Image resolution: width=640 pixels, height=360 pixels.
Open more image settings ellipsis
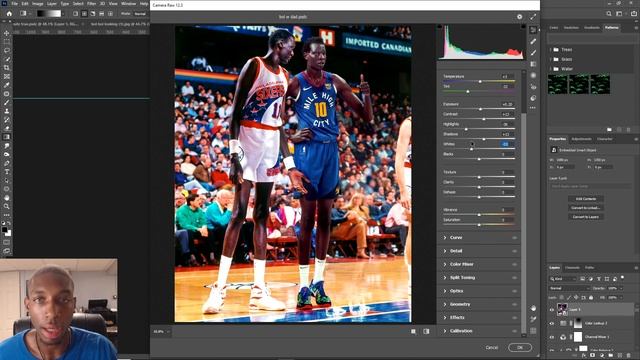533,108
